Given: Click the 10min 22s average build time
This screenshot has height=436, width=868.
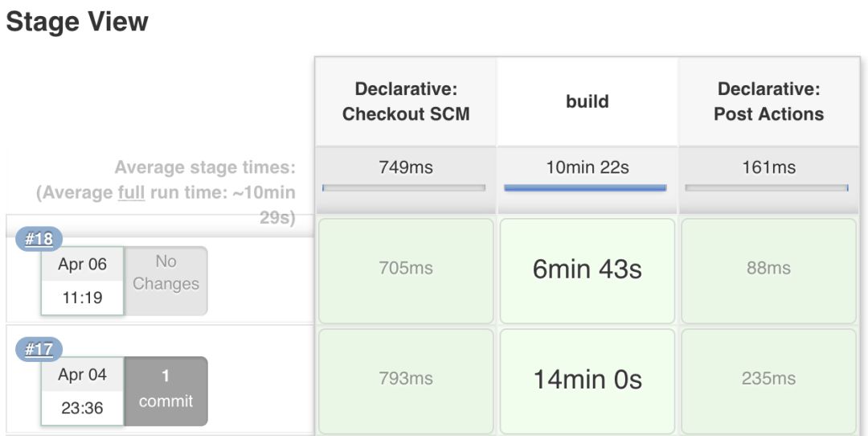Looking at the screenshot, I should point(587,167).
